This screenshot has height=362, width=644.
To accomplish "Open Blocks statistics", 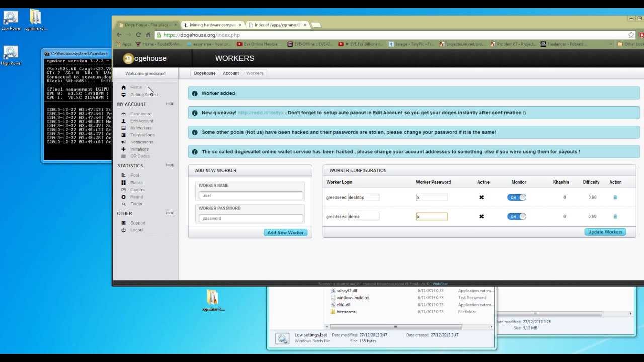I will pyautogui.click(x=137, y=183).
